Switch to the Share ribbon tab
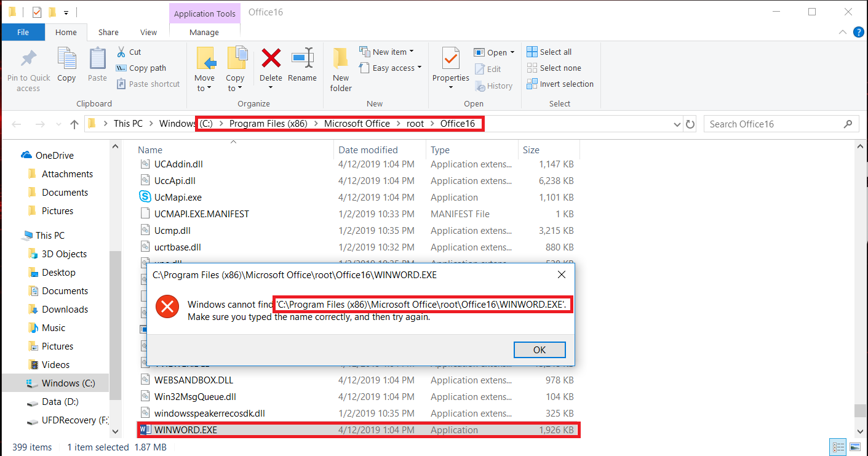The height and width of the screenshot is (456, 868). [x=108, y=33]
